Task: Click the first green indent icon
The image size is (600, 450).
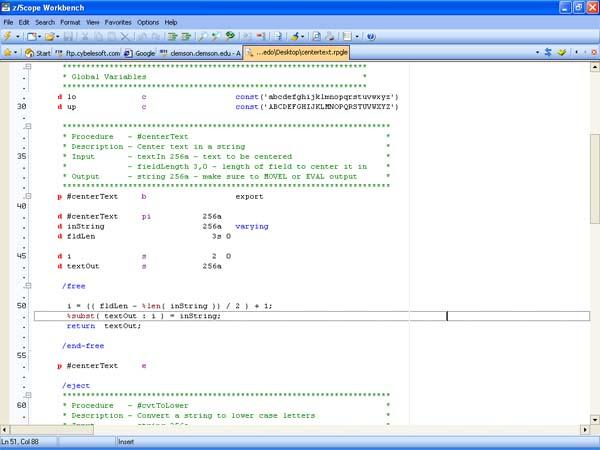Action: pos(173,36)
